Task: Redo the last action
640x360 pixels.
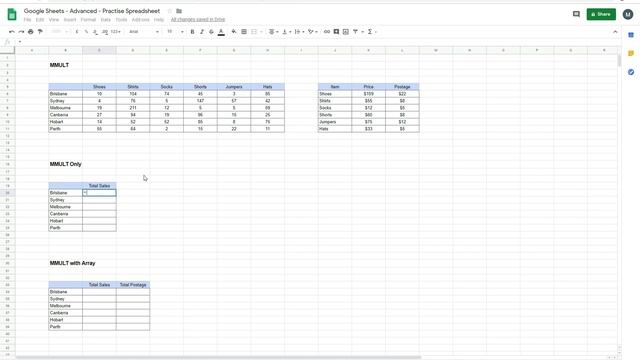Action: pos(21,31)
